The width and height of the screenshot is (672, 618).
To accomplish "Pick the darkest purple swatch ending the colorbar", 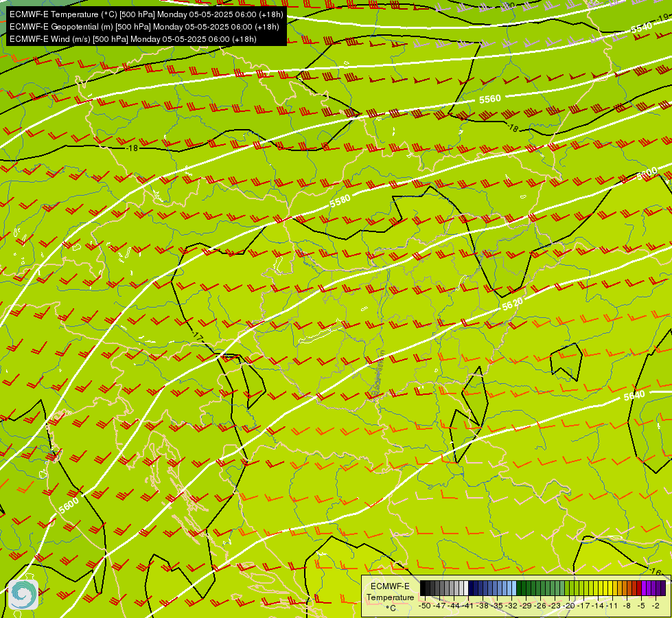I will tap(663, 588).
